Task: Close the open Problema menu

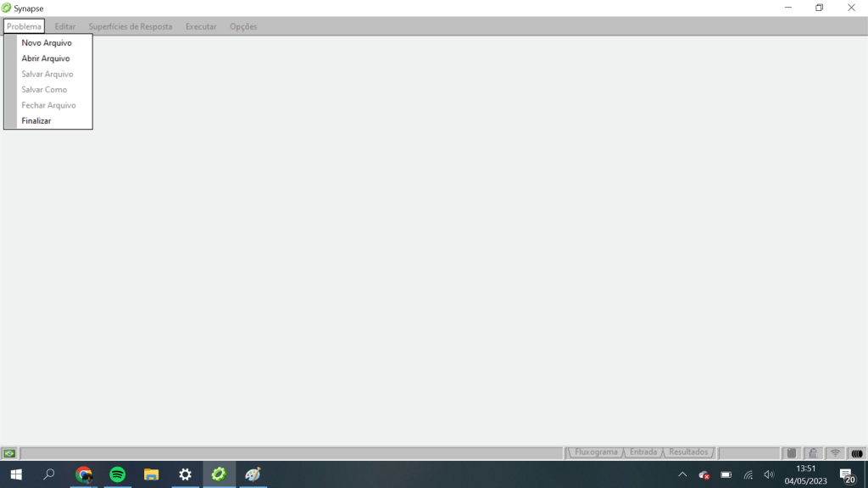Action: coord(24,26)
